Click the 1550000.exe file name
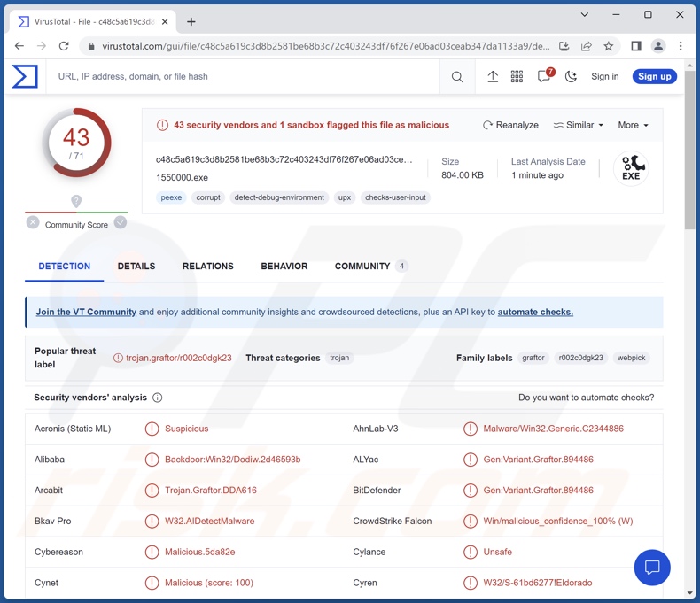This screenshot has height=603, width=700. click(183, 177)
